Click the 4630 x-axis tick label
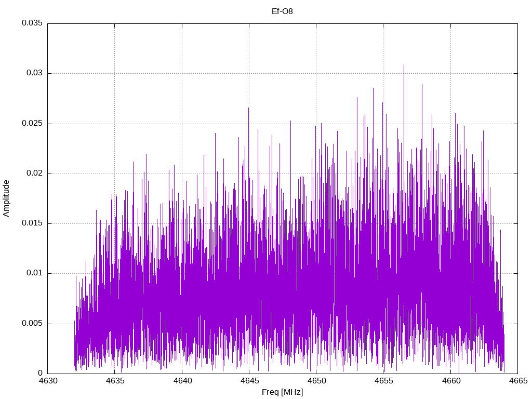Viewport: 532px width, 399px height. tap(48, 381)
